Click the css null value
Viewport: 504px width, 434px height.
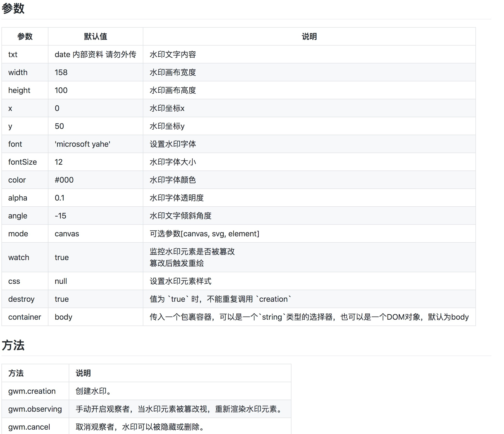pos(60,281)
